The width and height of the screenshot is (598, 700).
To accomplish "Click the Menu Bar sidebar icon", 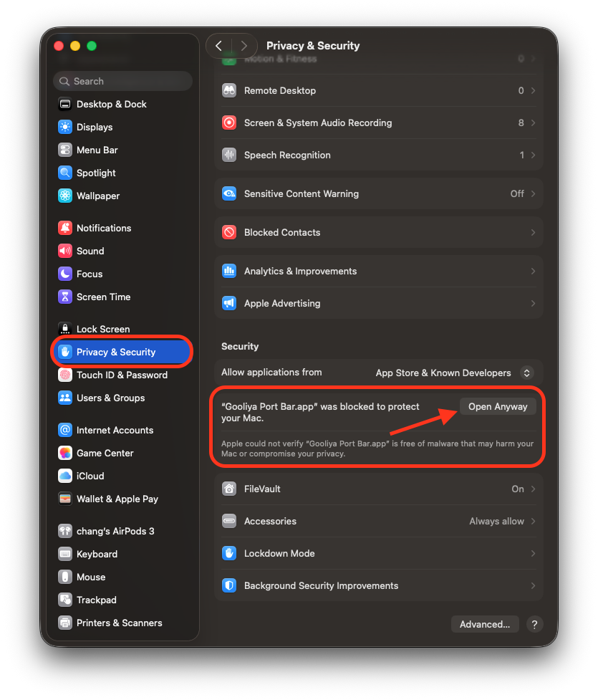I will point(65,150).
